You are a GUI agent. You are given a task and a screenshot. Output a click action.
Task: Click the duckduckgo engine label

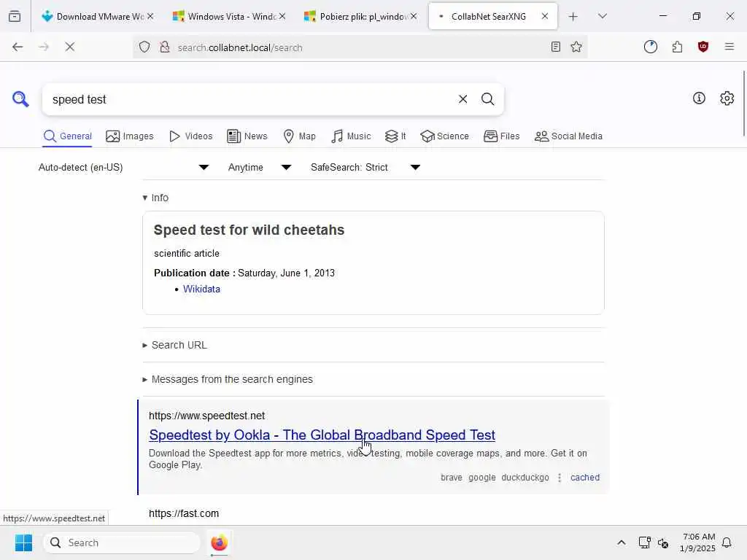pos(525,477)
